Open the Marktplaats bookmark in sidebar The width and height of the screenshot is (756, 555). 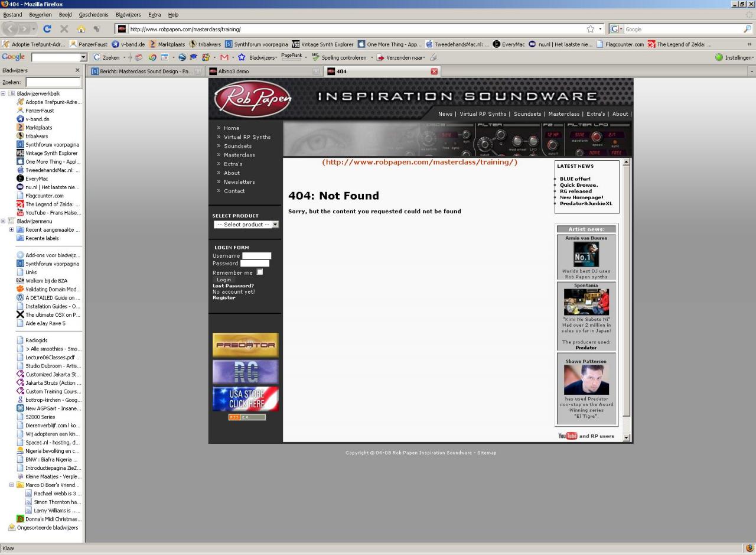click(x=34, y=128)
